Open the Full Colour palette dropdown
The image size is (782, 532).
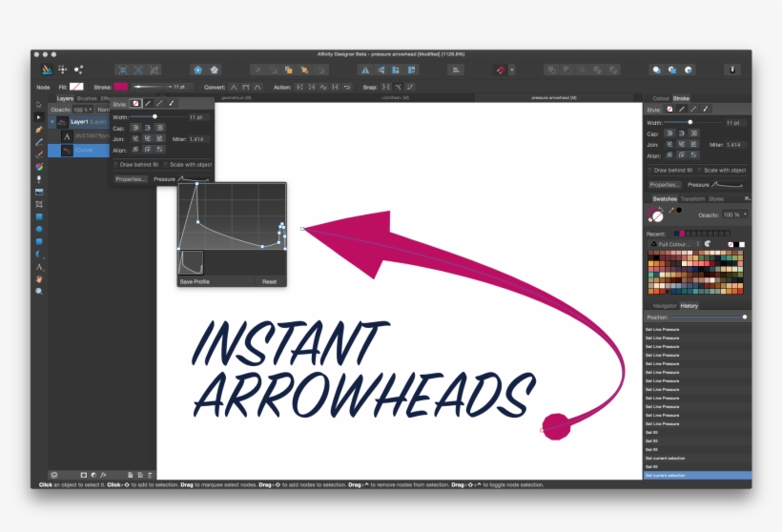click(x=675, y=244)
